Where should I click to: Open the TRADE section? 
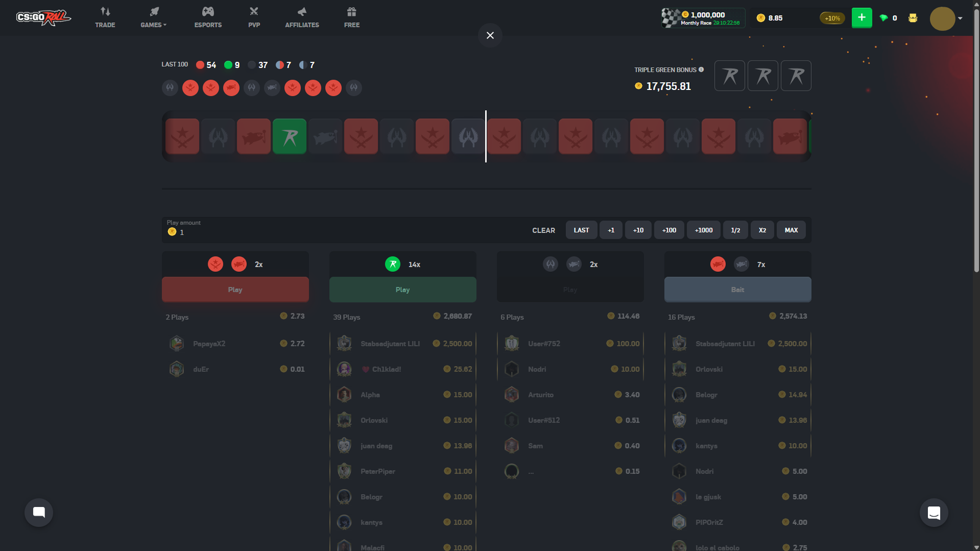105,17
